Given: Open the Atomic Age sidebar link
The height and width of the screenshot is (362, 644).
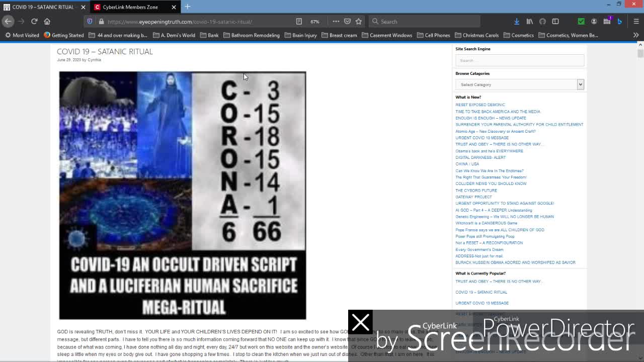Looking at the screenshot, I should [x=496, y=131].
